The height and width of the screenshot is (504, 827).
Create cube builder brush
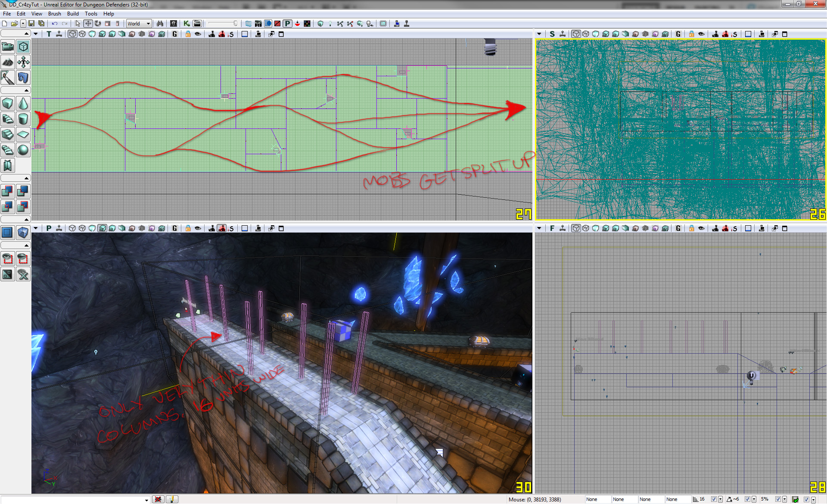pos(8,103)
